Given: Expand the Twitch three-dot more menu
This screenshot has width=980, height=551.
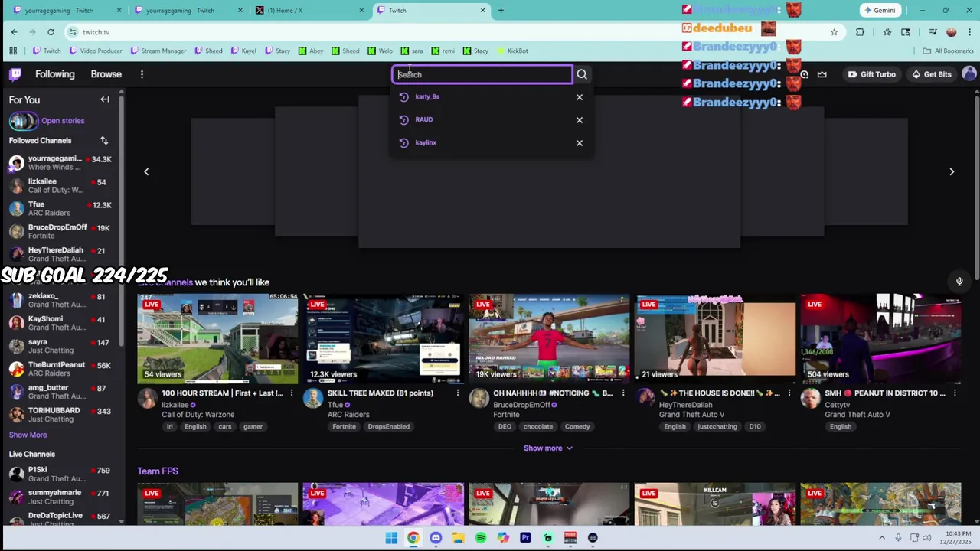Looking at the screenshot, I should pyautogui.click(x=142, y=74).
